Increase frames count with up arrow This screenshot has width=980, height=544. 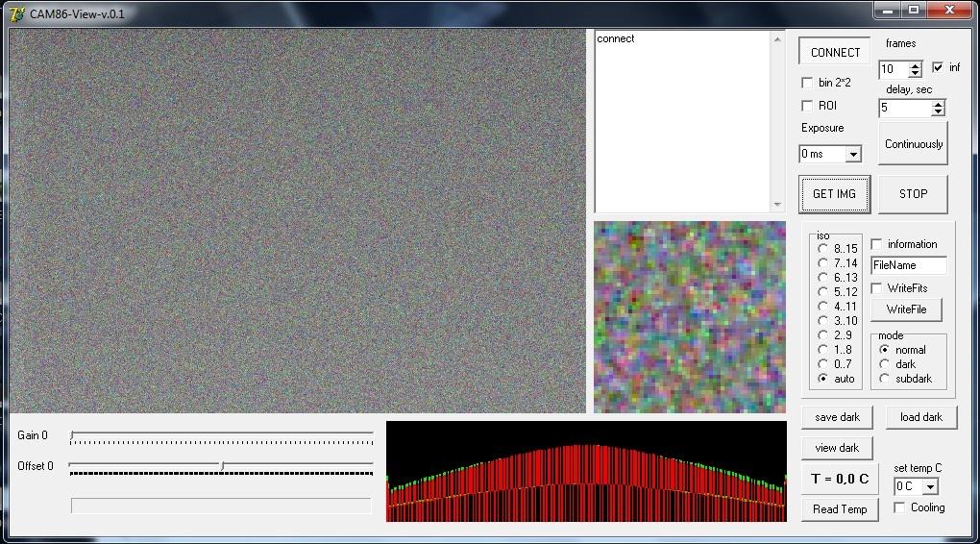coord(915,65)
